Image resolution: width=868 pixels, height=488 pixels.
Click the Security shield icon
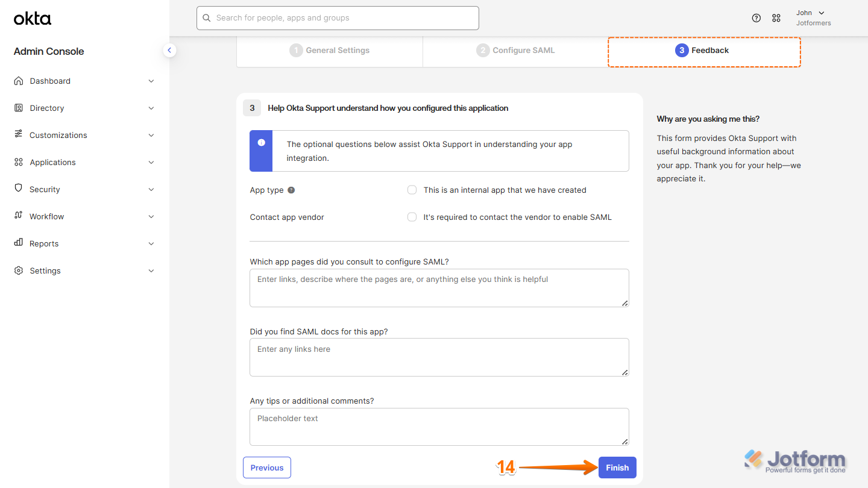(x=19, y=189)
